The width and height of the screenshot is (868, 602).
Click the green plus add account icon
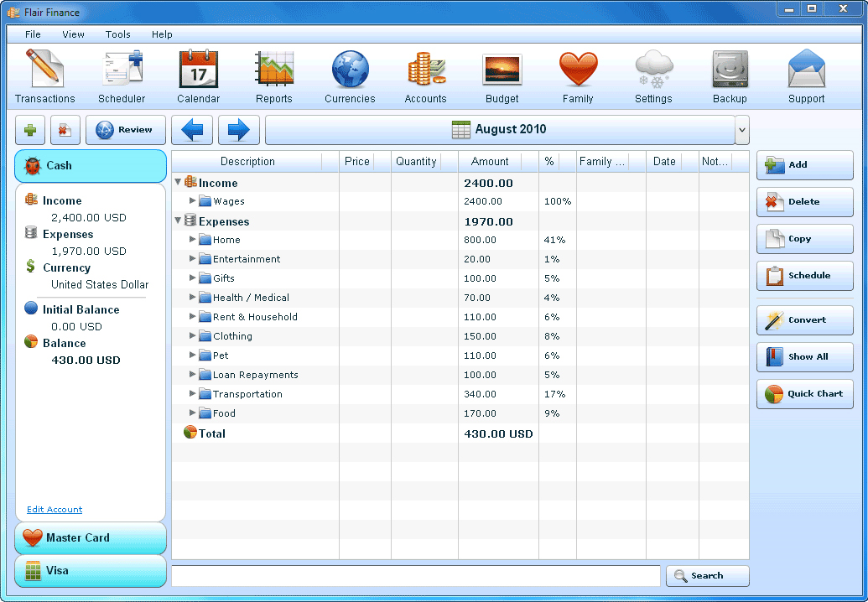pyautogui.click(x=30, y=130)
